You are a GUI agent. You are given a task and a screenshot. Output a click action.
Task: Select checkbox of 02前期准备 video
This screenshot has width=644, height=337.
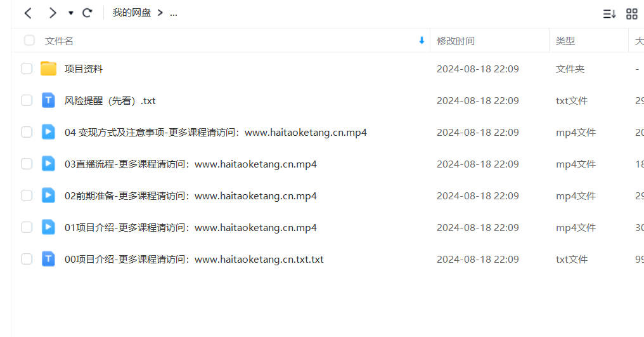pyautogui.click(x=27, y=195)
